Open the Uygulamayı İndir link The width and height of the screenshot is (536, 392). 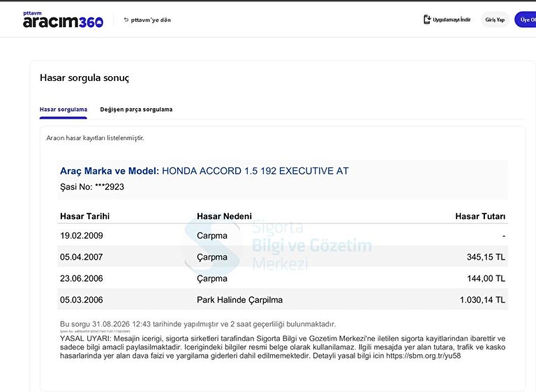pos(447,20)
